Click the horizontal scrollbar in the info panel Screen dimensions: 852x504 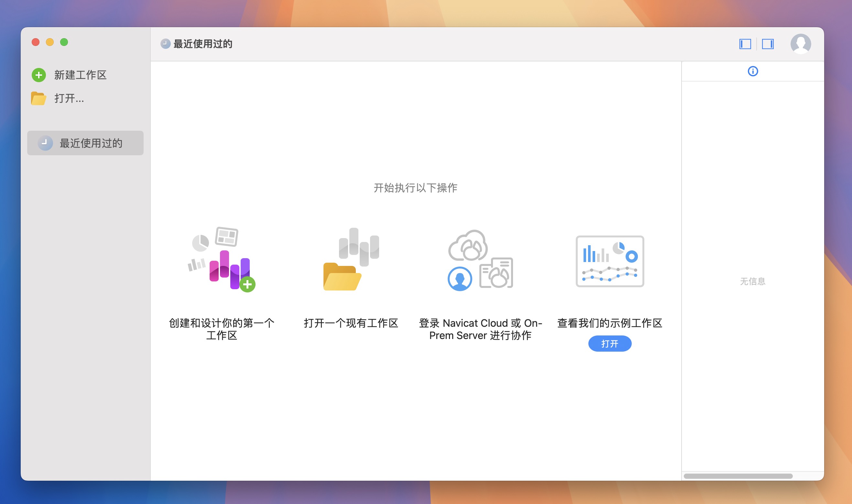click(737, 476)
